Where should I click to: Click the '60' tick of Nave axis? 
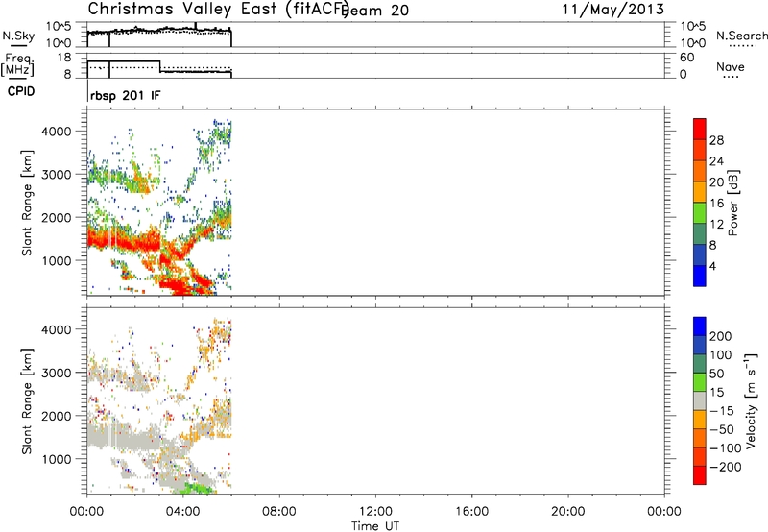[687, 58]
